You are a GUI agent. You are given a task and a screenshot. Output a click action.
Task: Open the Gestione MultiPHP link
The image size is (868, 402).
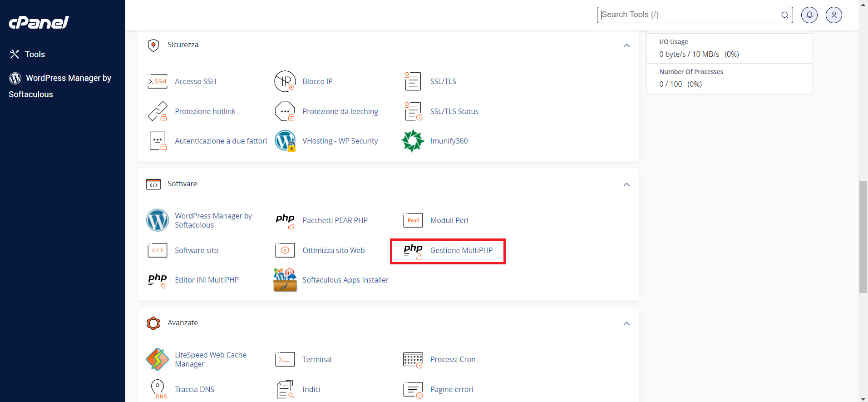coord(461,250)
